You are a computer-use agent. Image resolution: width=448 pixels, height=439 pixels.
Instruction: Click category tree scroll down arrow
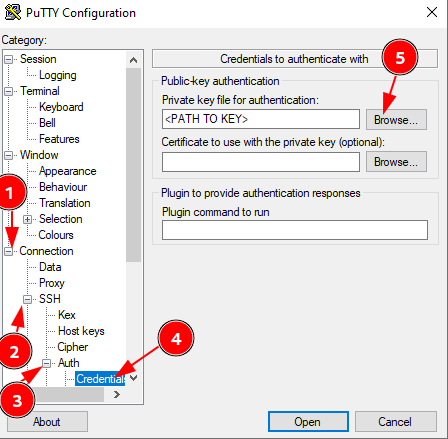[134, 378]
